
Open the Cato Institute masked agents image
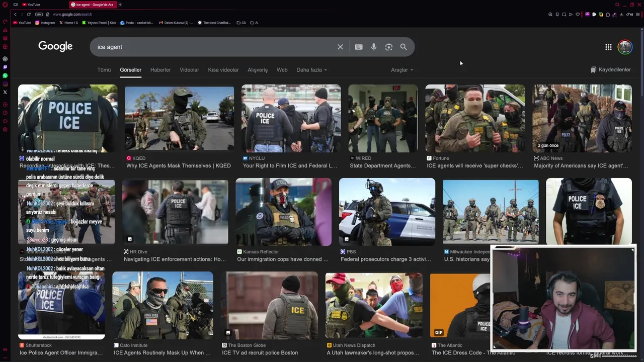(x=163, y=305)
